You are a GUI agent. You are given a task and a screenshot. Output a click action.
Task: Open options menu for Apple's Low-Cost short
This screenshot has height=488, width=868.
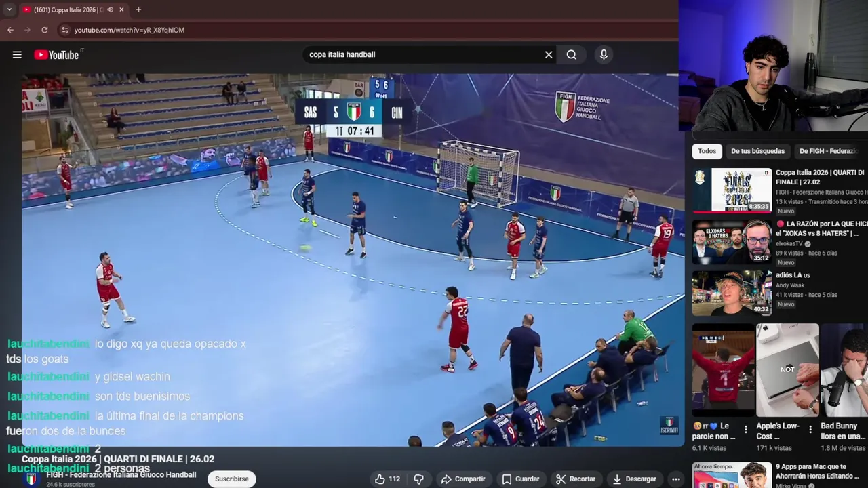810,429
